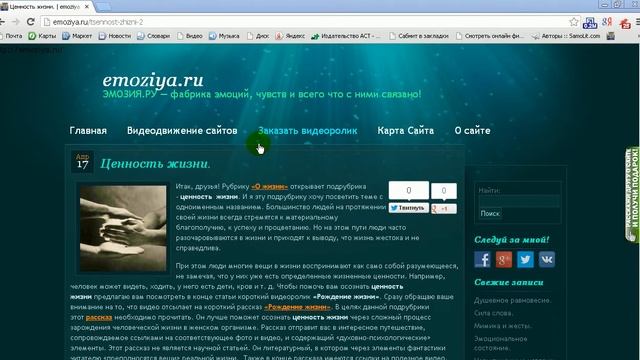Image resolution: width=640 pixels, height=360 pixels.
Task: Close the Ценность жизни browser tab
Action: pos(87,7)
